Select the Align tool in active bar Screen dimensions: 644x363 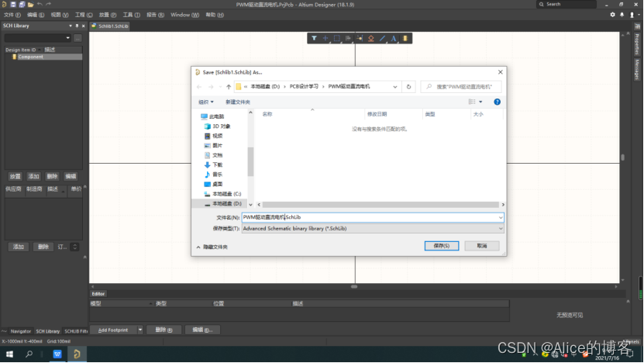click(x=348, y=38)
